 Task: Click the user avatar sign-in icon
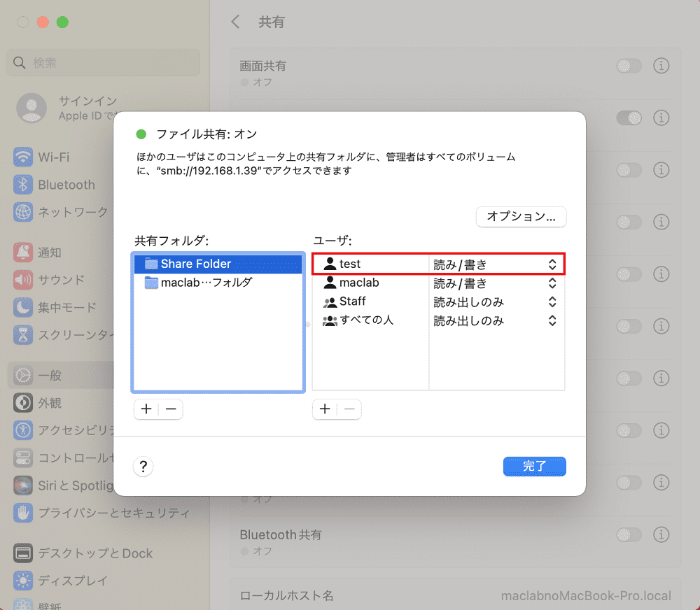click(31, 108)
